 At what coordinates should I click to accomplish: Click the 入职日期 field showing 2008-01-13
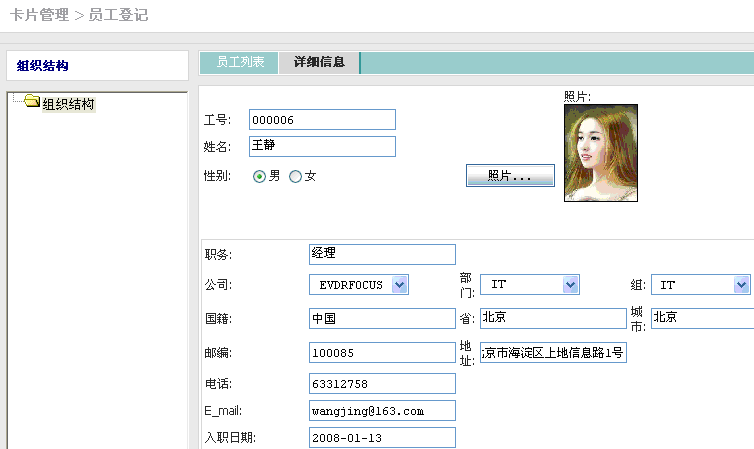click(382, 438)
